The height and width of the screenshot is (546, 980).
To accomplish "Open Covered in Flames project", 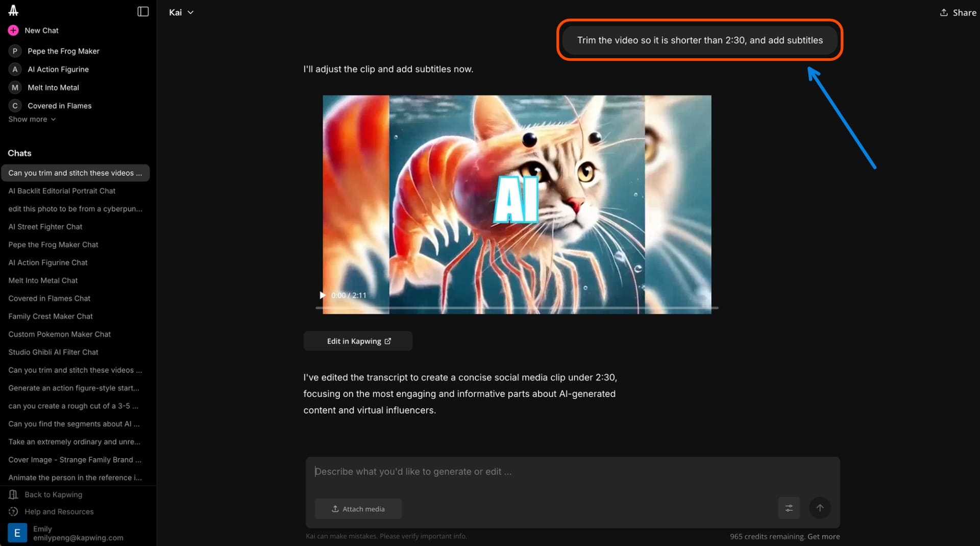I will 60,106.
